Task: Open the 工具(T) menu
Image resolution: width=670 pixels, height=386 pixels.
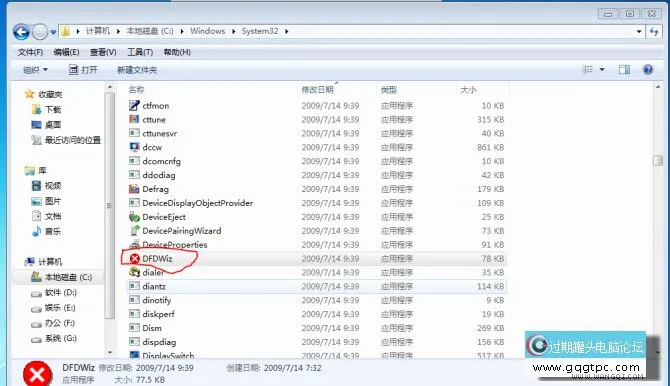Action: 140,52
